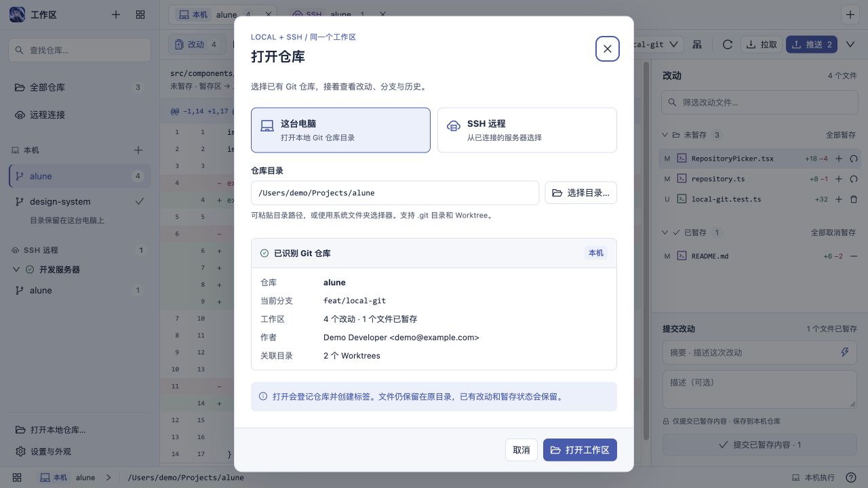Click the 推送 push button
Viewport: 868px width, 488px height.
(x=812, y=44)
